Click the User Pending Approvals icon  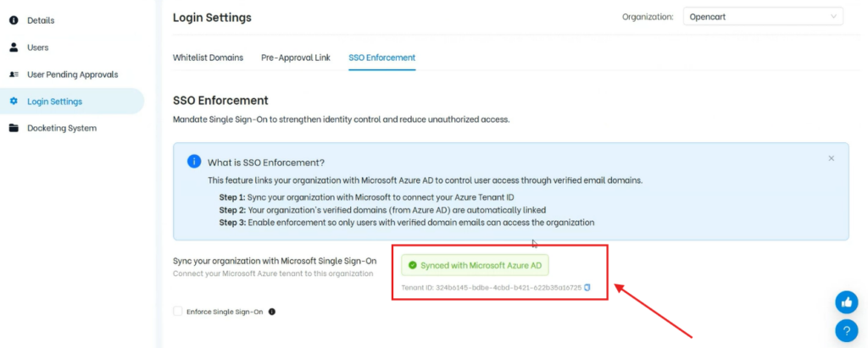click(x=14, y=75)
